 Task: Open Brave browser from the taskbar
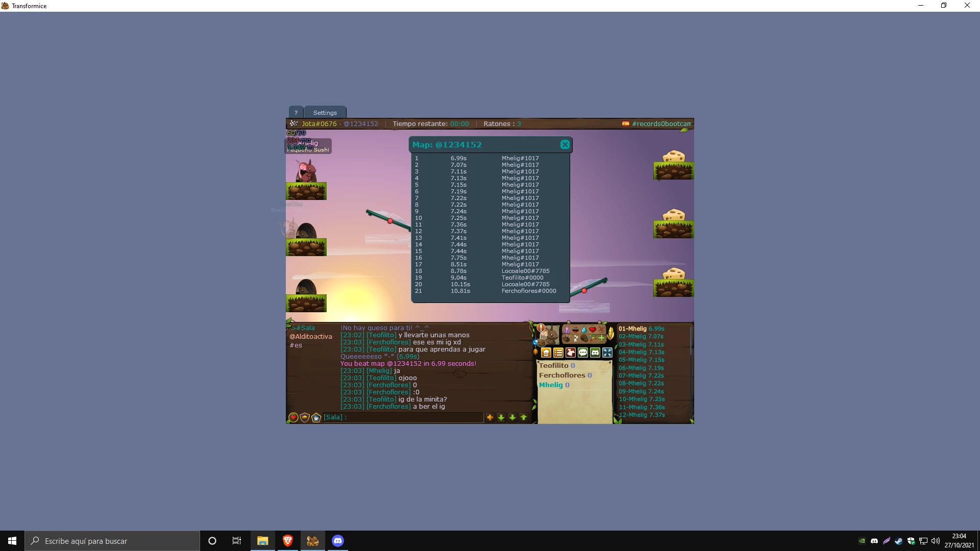(287, 541)
